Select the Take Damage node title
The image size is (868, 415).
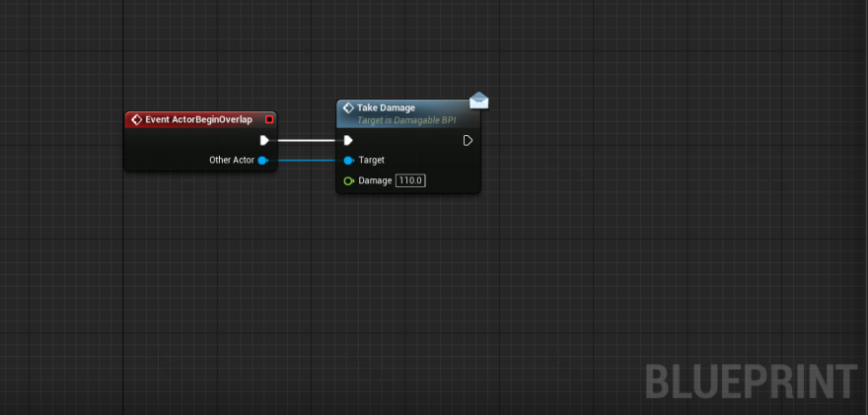pyautogui.click(x=386, y=107)
